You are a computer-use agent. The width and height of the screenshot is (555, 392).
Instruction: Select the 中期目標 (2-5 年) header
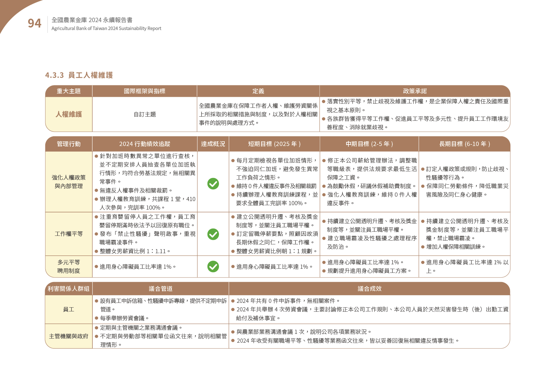pyautogui.click(x=369, y=144)
